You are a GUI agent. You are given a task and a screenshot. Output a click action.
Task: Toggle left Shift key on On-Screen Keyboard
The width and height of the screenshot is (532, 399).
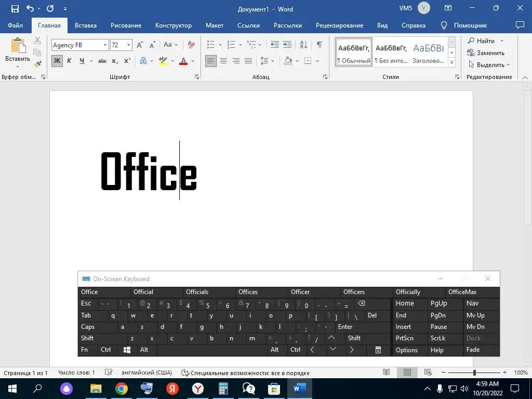point(103,338)
